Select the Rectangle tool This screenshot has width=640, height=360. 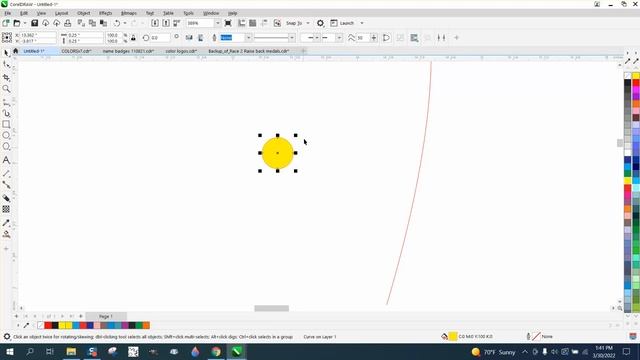(x=6, y=124)
